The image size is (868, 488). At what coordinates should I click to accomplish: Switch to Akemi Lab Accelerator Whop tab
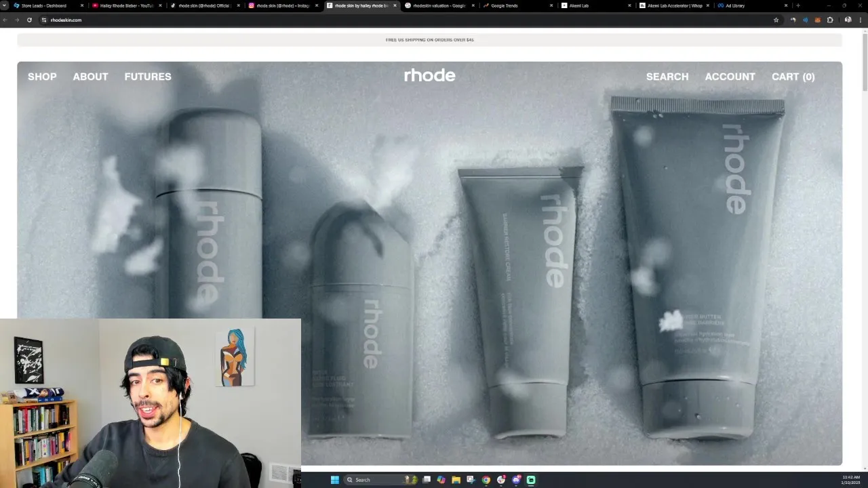[675, 5]
